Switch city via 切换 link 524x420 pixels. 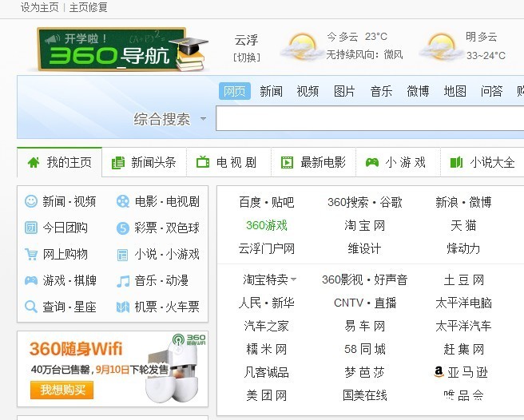[x=246, y=57]
